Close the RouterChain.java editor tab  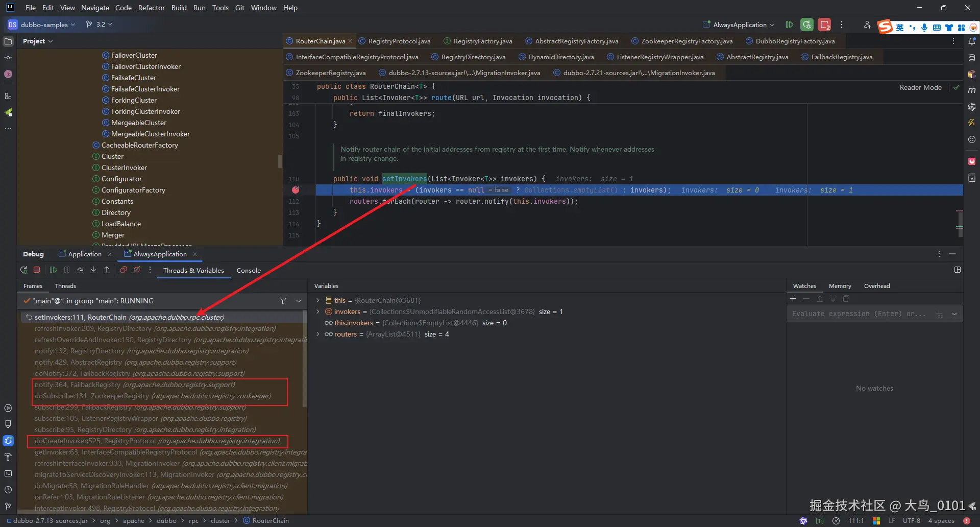pos(350,41)
